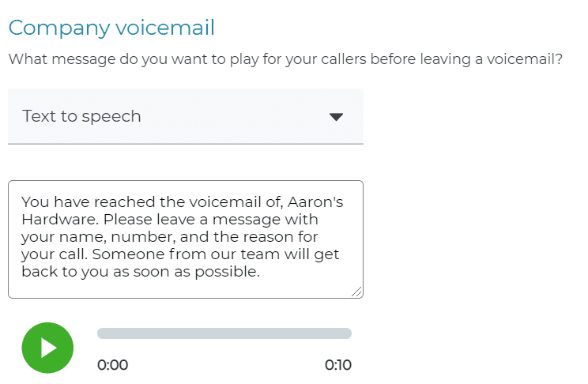This screenshot has width=588, height=384.
Task: Click the white triangle in the green play button
Action: (49, 348)
